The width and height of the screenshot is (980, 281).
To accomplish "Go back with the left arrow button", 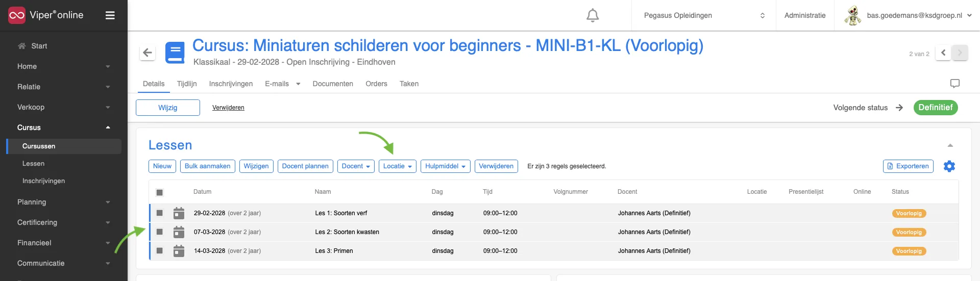I will [148, 53].
